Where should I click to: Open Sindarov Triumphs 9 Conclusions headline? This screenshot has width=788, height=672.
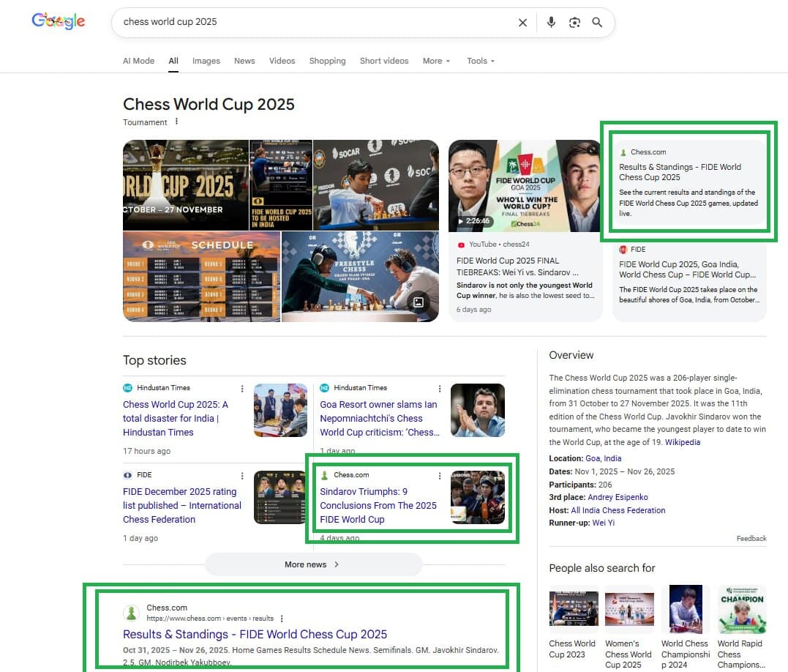[378, 505]
